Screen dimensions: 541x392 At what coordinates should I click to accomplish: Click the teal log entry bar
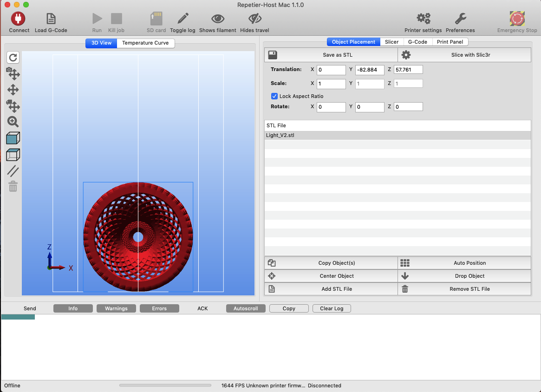click(x=18, y=317)
